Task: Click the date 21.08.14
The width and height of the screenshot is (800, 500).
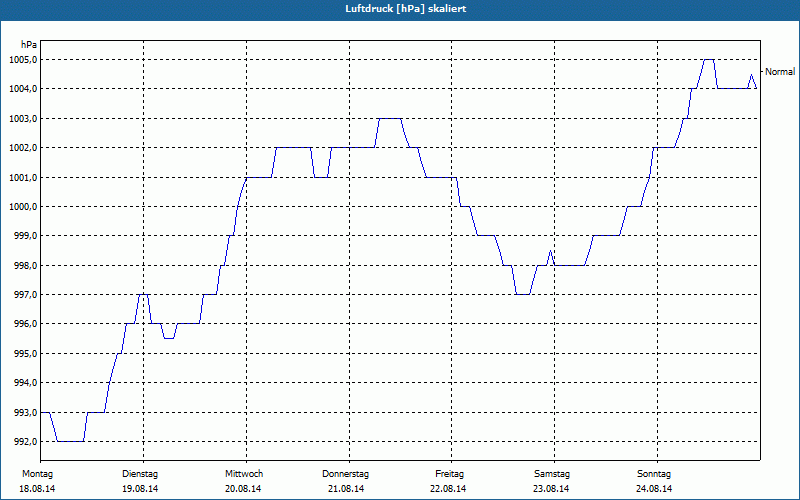Action: [x=346, y=489]
